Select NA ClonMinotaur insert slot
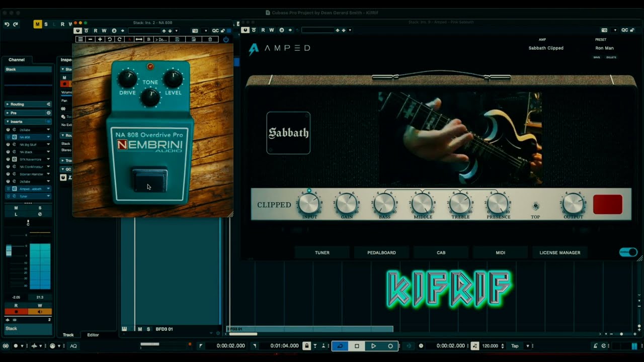Viewport: 644px width, 362px height. pyautogui.click(x=31, y=166)
